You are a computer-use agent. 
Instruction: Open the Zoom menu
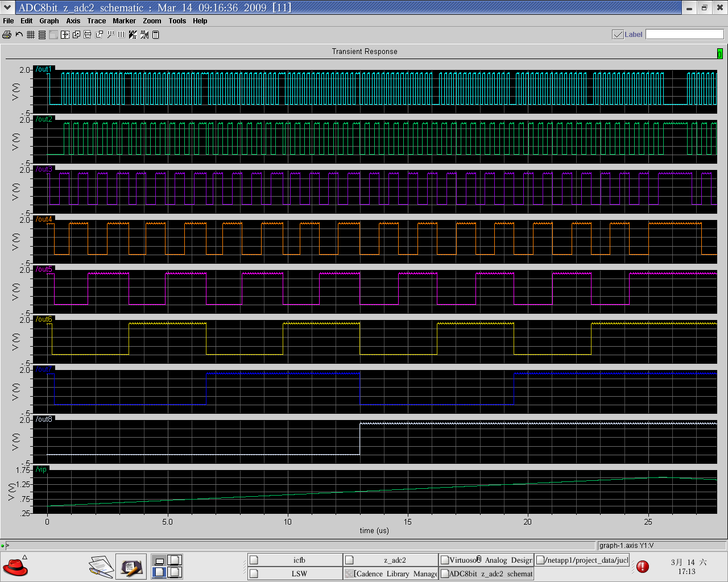[x=152, y=21]
